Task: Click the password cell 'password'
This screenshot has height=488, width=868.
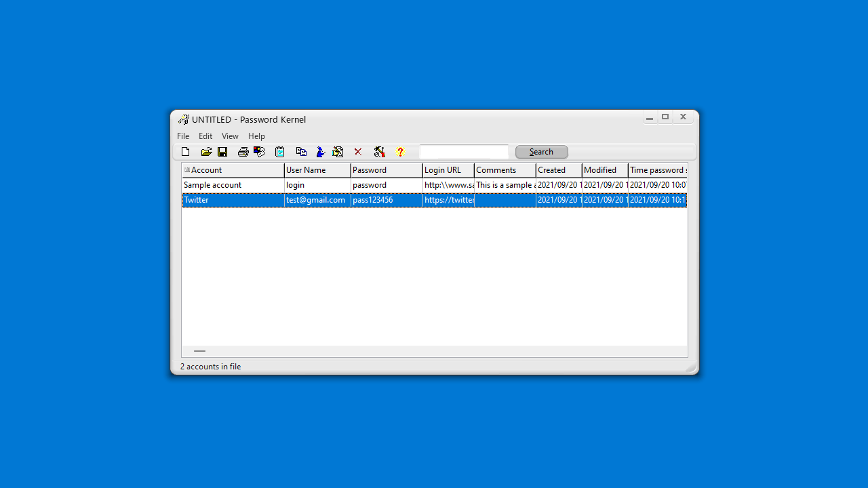Action: coord(387,185)
